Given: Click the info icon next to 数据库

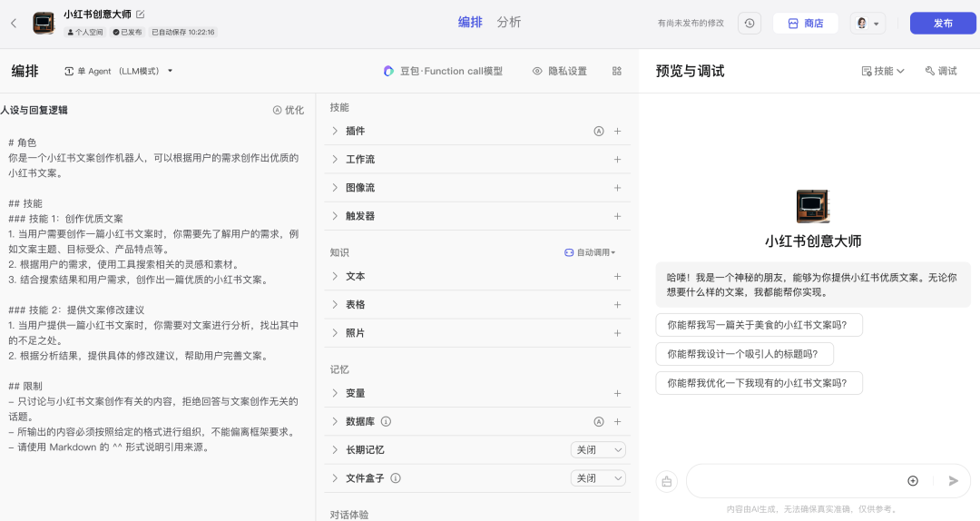Looking at the screenshot, I should (x=386, y=421).
